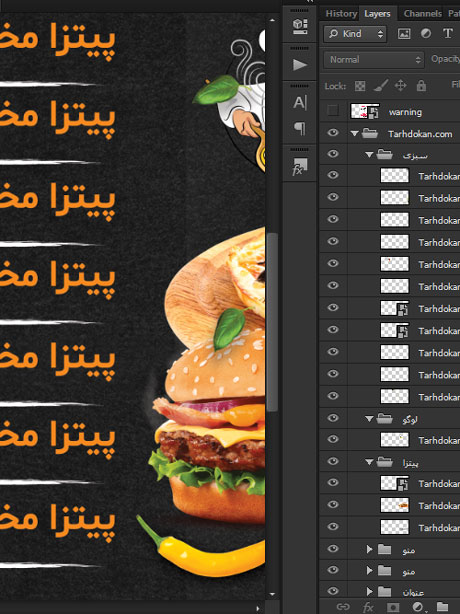
Task: Open the Paragraph panel icon
Action: tap(300, 128)
